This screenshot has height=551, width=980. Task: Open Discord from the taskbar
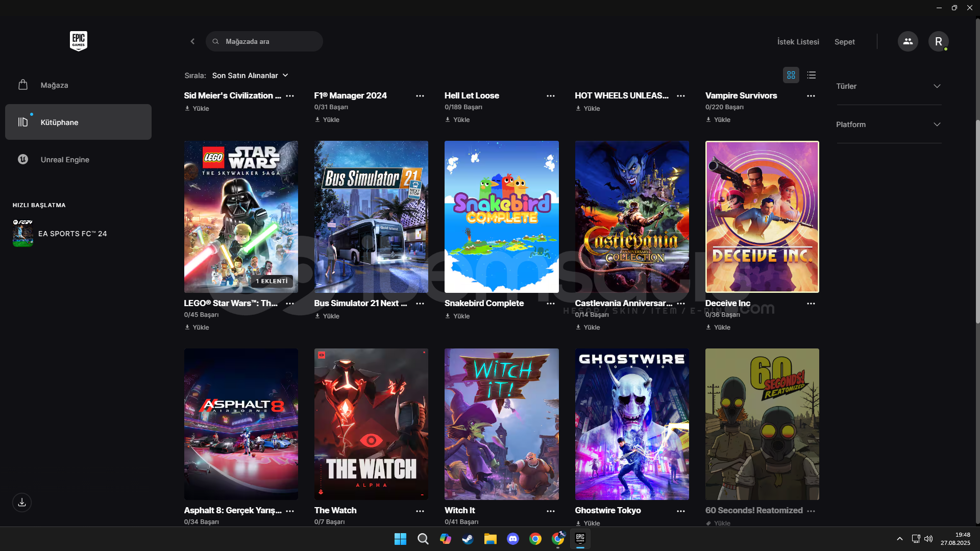(x=512, y=539)
